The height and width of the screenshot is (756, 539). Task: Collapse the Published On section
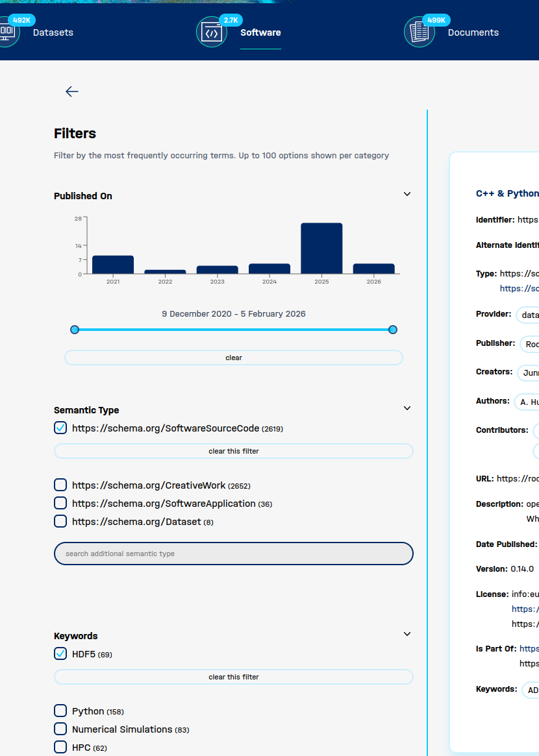(x=407, y=193)
